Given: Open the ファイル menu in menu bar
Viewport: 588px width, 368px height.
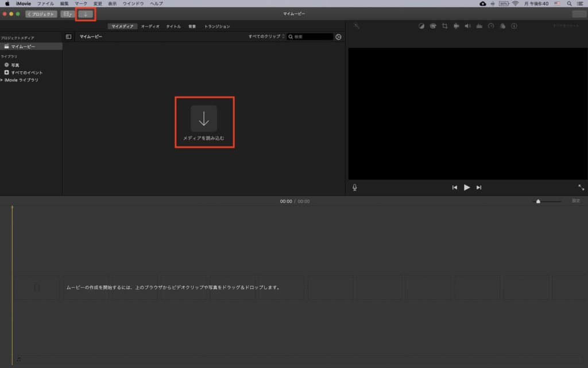Looking at the screenshot, I should point(45,3).
